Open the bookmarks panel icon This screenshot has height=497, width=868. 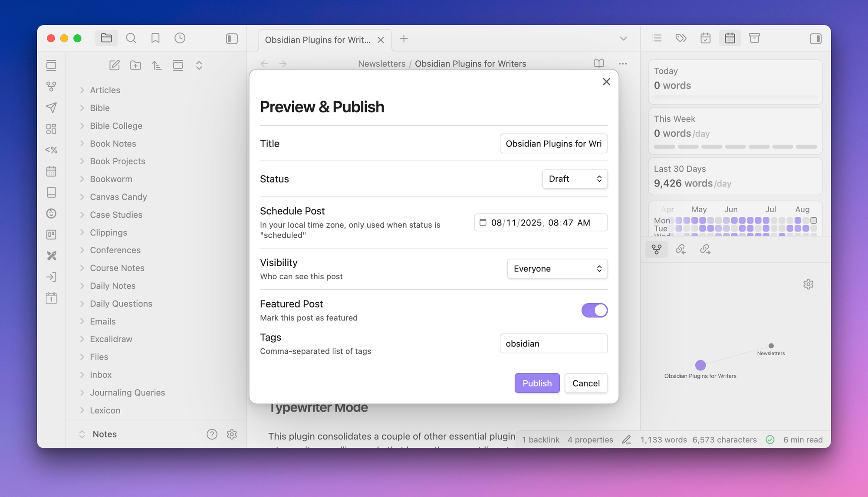[x=155, y=38]
